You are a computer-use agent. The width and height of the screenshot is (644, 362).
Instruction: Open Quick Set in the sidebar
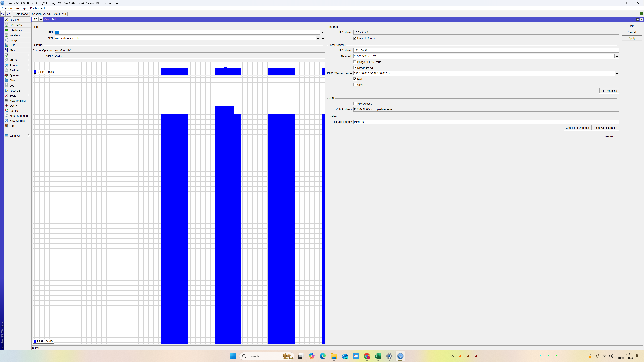click(15, 20)
